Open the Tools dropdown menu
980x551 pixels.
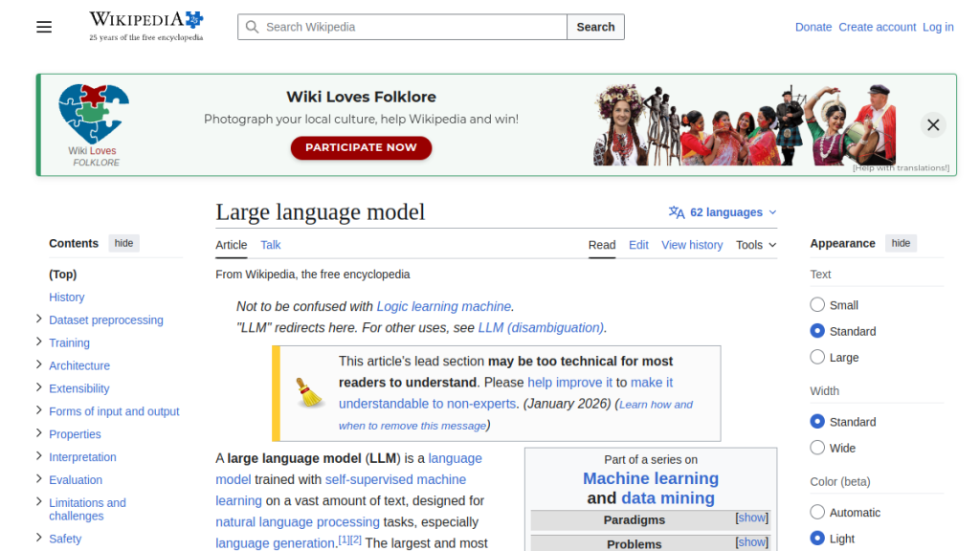coord(755,245)
